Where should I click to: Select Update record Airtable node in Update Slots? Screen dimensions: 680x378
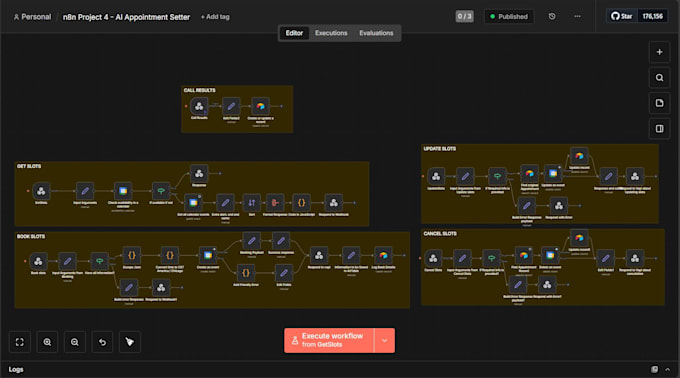(x=579, y=156)
